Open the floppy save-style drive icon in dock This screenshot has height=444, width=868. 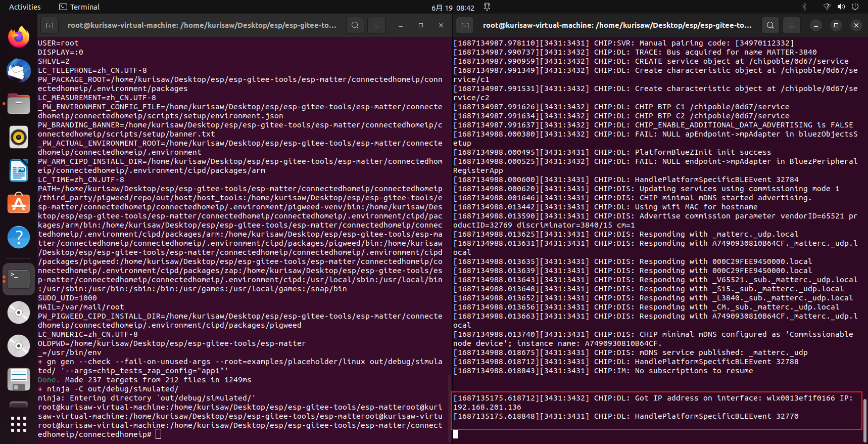tap(19, 379)
